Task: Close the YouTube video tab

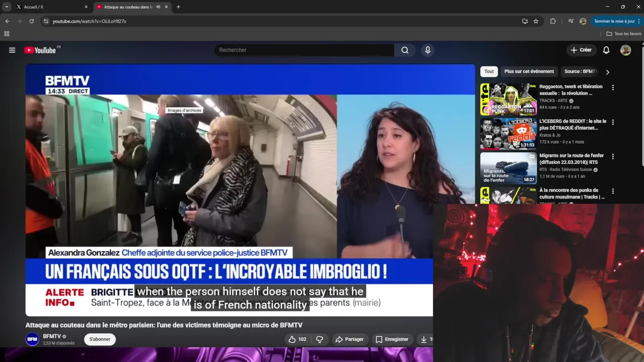Action: (166, 7)
